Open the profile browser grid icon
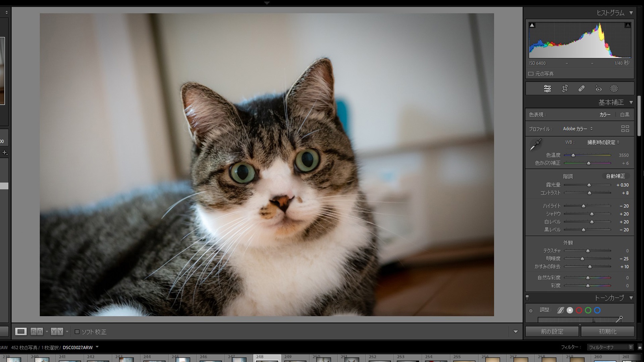This screenshot has height=362, width=644. coord(625,129)
